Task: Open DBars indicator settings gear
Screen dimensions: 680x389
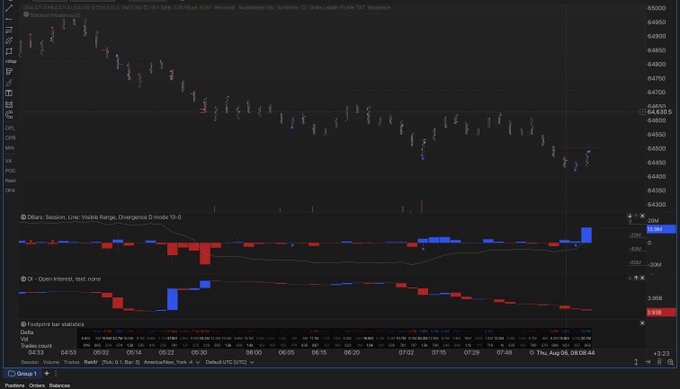Action: [x=23, y=217]
